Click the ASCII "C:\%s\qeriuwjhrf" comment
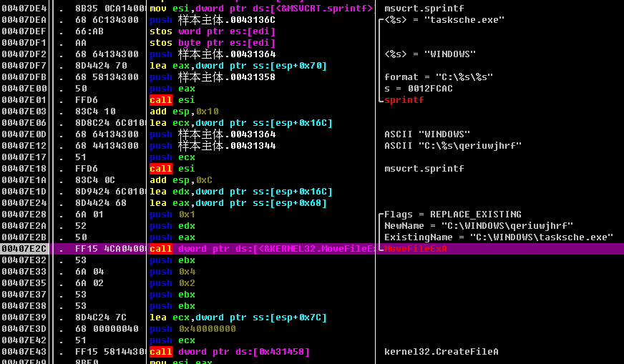The width and height of the screenshot is (624, 364). [452, 146]
